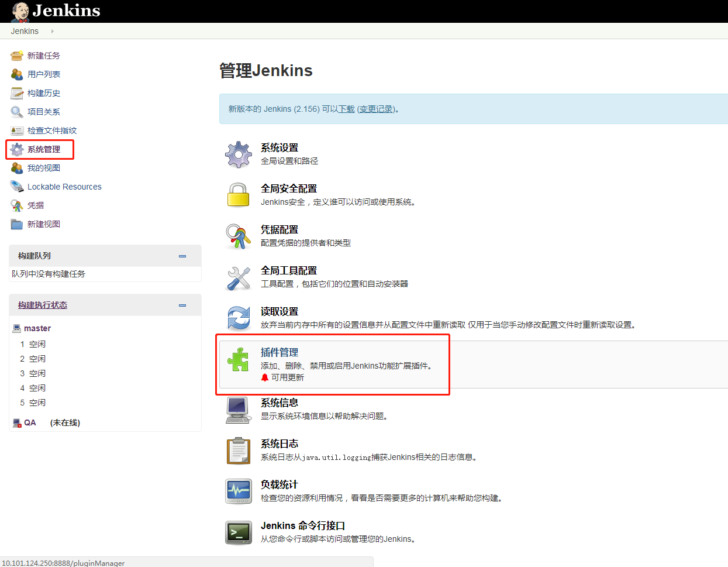The height and width of the screenshot is (567, 728).
Task: Open 项目关系 in the sidebar
Action: 44,112
